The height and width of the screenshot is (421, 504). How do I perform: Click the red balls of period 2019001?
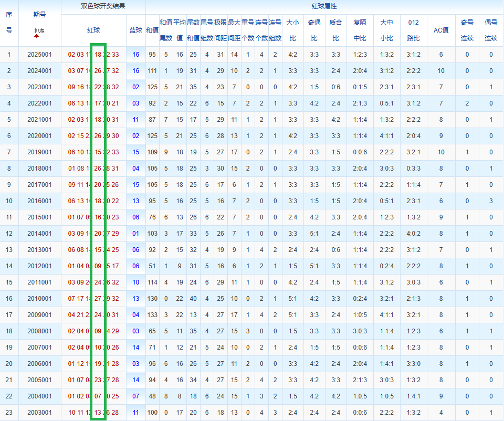pos(93,152)
